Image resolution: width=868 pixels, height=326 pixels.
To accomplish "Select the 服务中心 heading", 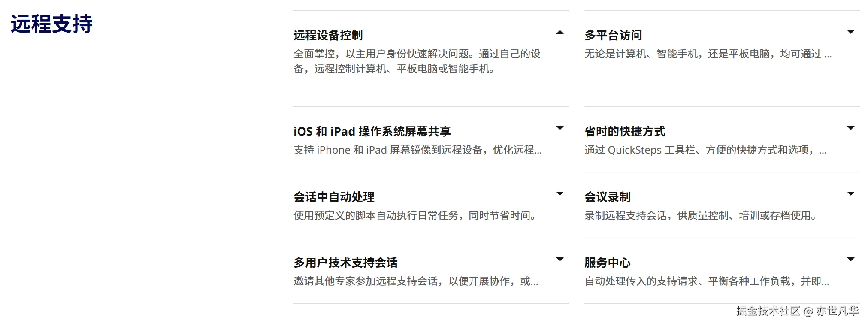I will (607, 263).
